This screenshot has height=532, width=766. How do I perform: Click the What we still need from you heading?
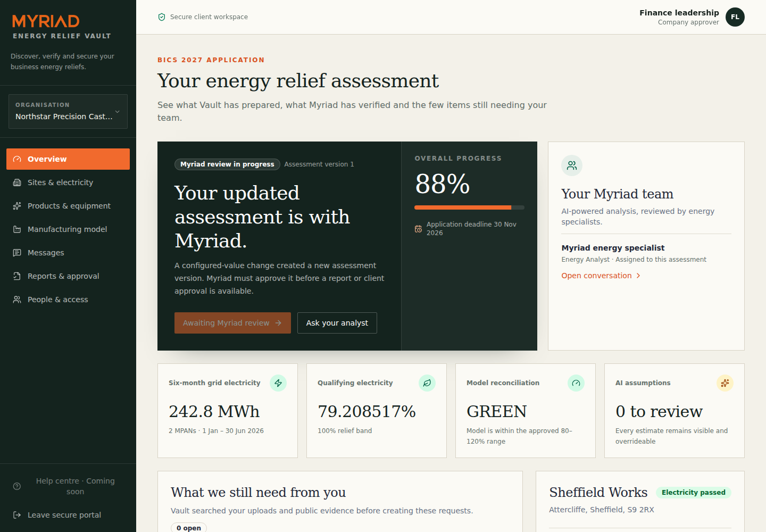tap(258, 493)
